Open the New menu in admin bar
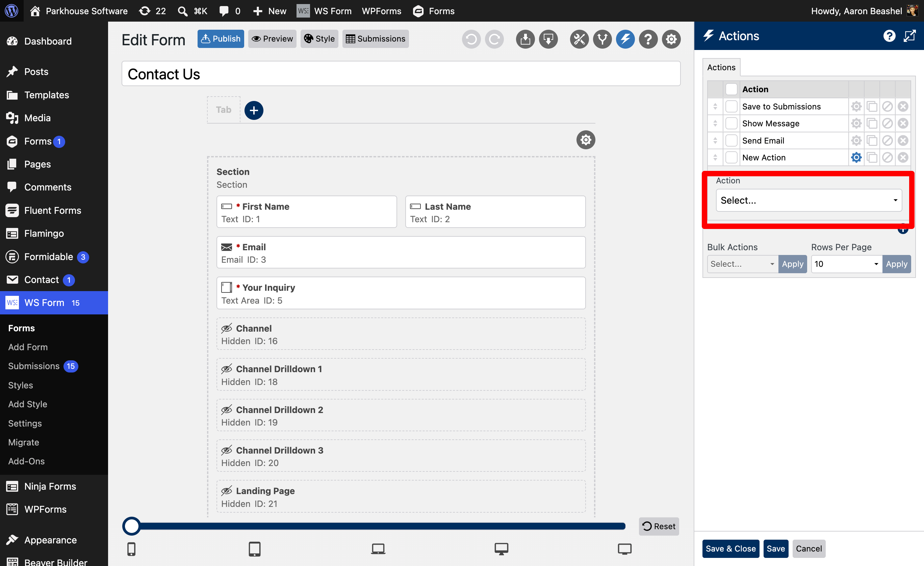The image size is (924, 566). [269, 11]
